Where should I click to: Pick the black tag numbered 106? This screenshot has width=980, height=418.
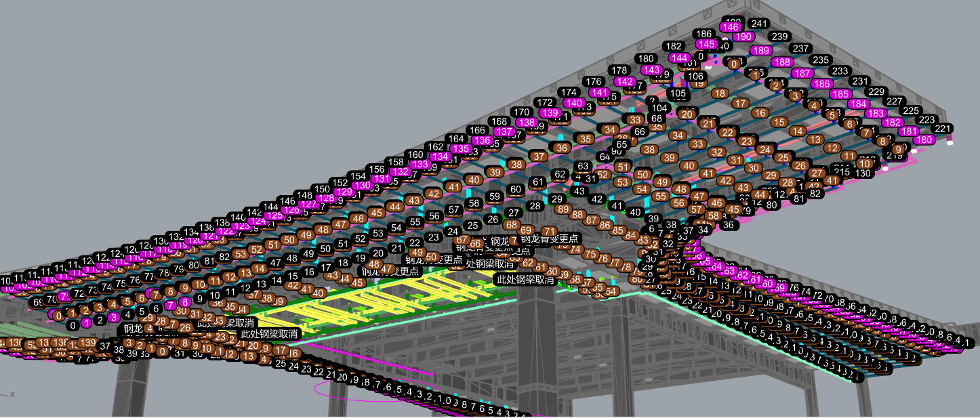coord(695,76)
